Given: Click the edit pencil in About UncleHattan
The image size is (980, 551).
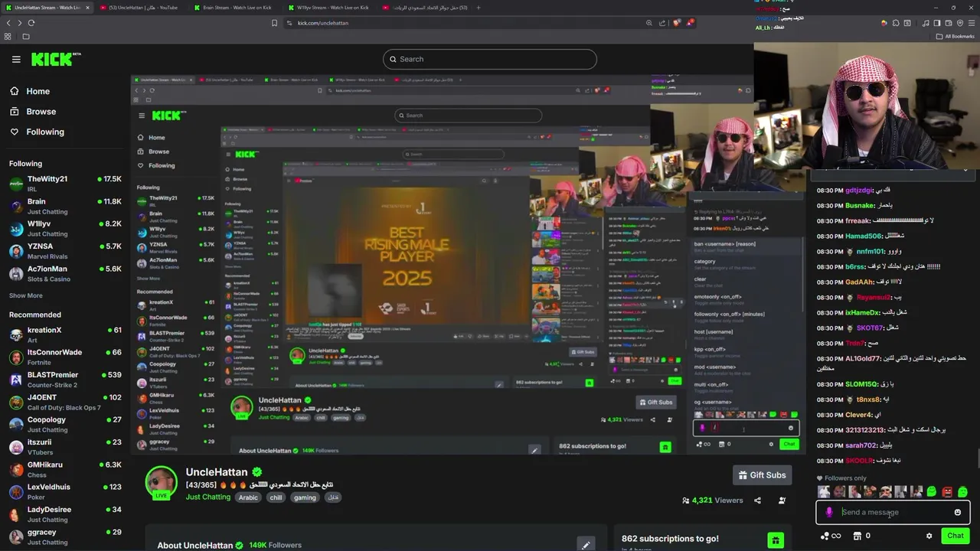Looking at the screenshot, I should coord(586,545).
